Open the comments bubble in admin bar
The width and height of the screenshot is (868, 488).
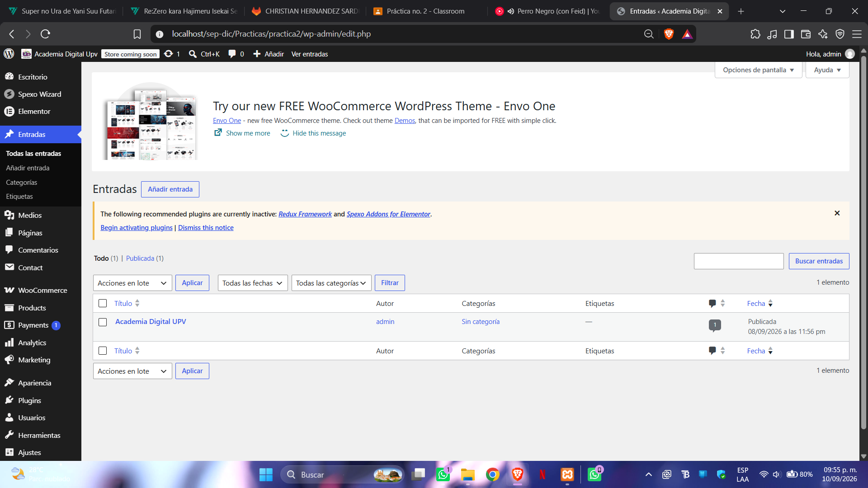[236, 54]
